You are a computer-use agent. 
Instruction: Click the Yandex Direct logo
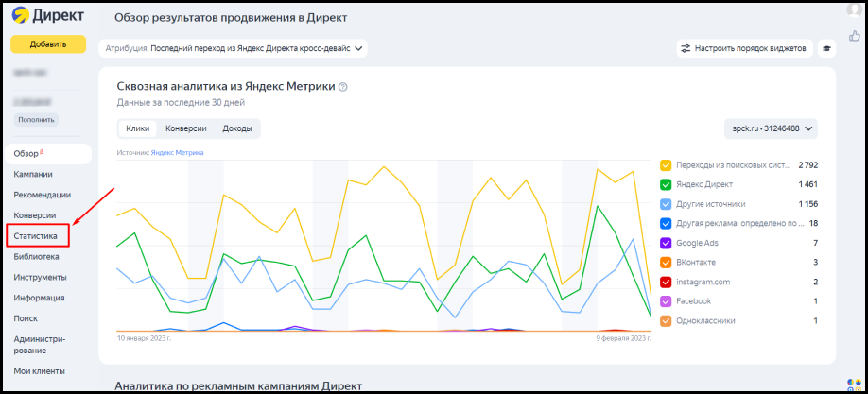(x=48, y=16)
